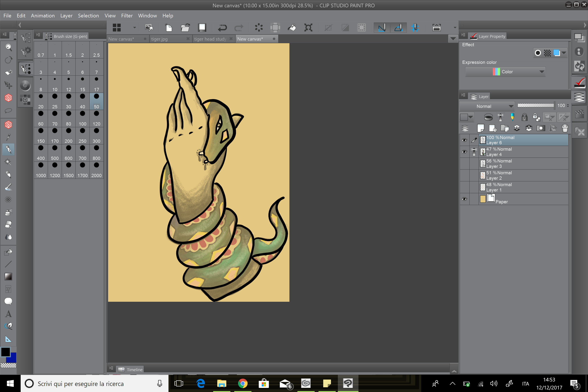The image size is (588, 392).
Task: Toggle visibility of the Paper layer
Action: coord(464,199)
